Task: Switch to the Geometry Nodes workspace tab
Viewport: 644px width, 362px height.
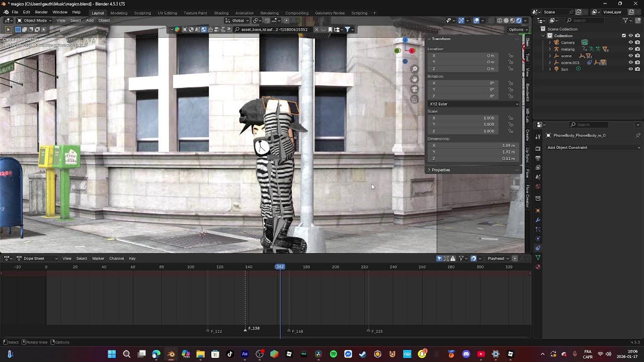Action: [x=330, y=13]
